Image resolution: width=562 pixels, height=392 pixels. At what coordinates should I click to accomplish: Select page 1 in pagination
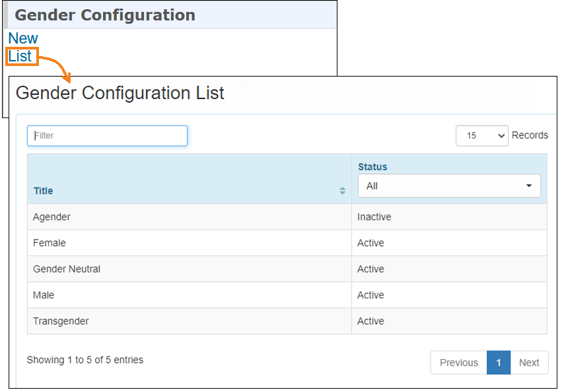pyautogui.click(x=499, y=362)
